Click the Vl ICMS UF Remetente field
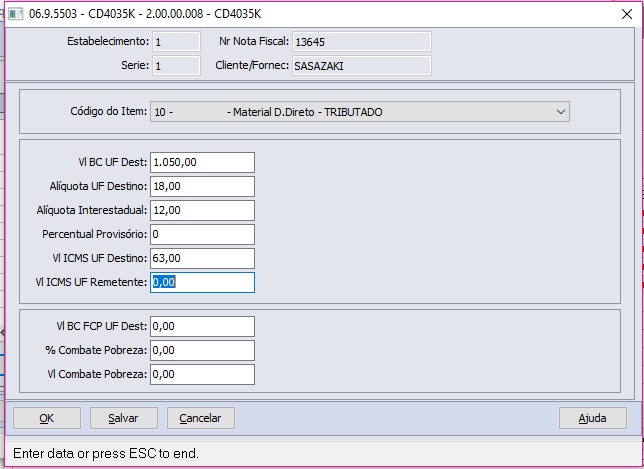Image resolution: width=644 pixels, height=469 pixels. click(x=202, y=283)
